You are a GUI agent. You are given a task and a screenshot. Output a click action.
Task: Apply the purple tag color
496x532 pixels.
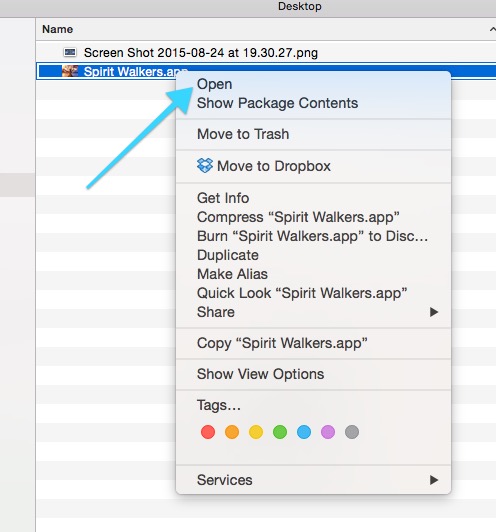[x=328, y=432]
